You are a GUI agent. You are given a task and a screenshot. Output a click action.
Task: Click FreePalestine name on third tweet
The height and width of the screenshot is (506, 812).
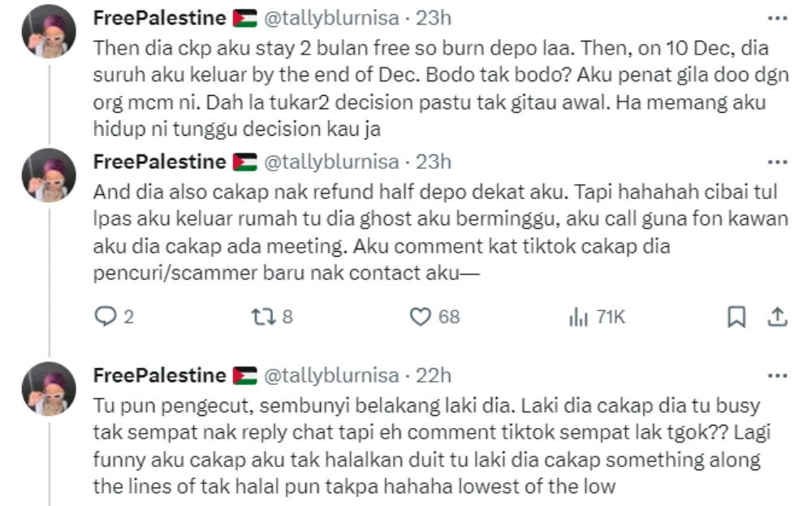(x=160, y=376)
